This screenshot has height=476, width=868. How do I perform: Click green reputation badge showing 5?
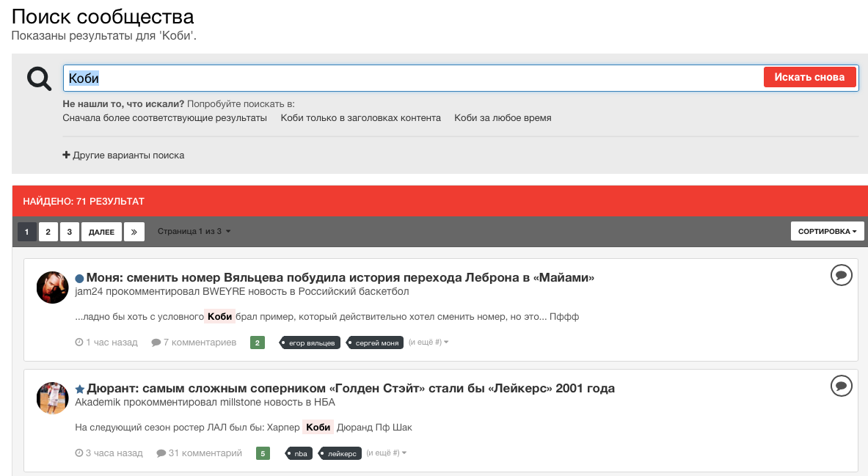tap(263, 453)
